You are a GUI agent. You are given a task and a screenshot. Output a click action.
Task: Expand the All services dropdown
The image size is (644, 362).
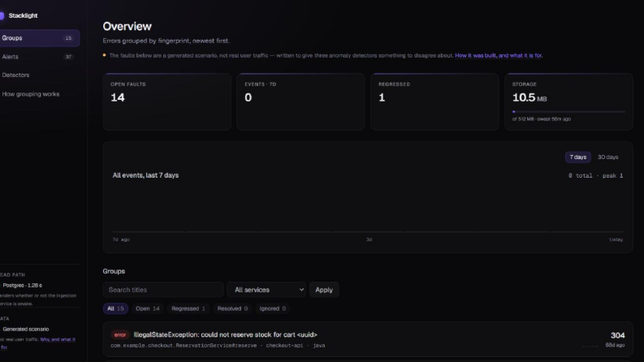coord(266,290)
